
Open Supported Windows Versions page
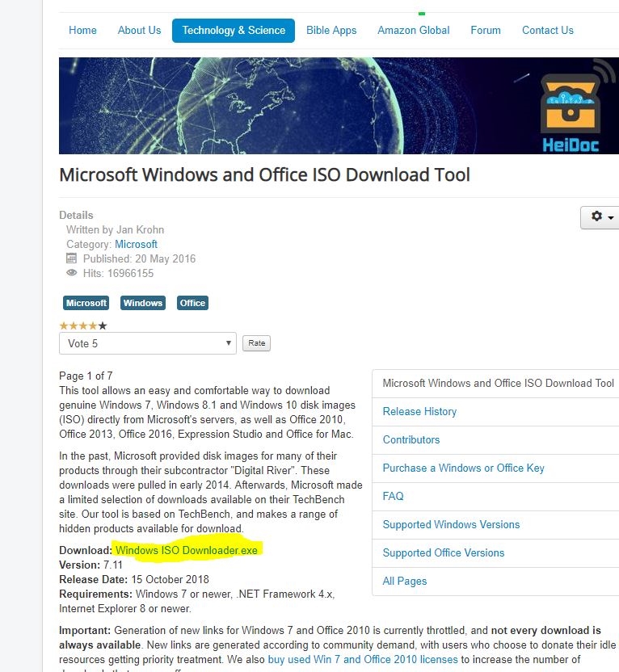451,524
